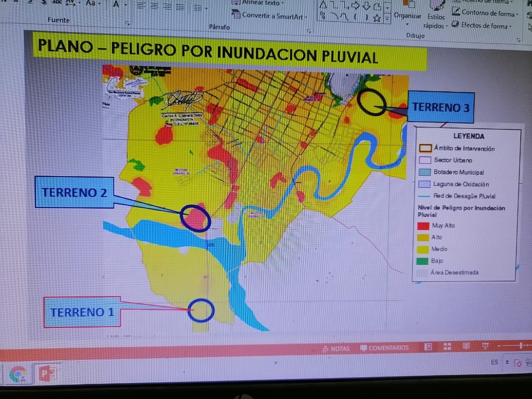Open the Fuente dialog launcher
This screenshot has height=399, width=532.
click(x=128, y=24)
